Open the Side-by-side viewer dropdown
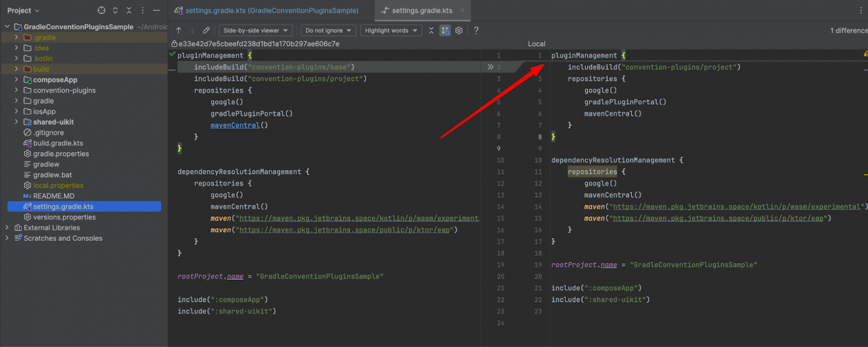The image size is (868, 347). (x=255, y=31)
